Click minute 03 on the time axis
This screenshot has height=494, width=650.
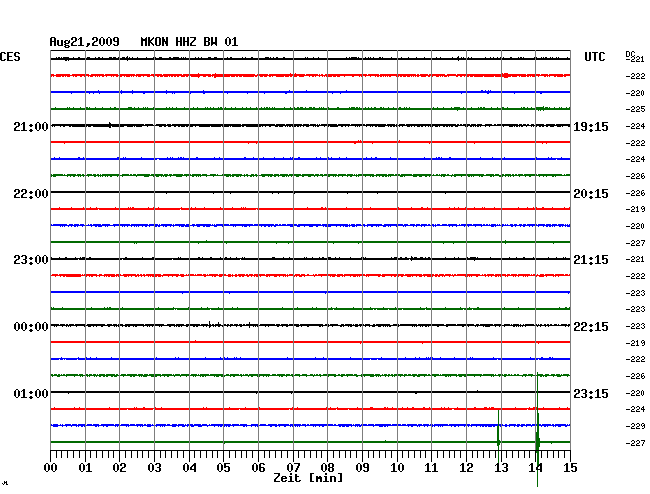click(154, 468)
